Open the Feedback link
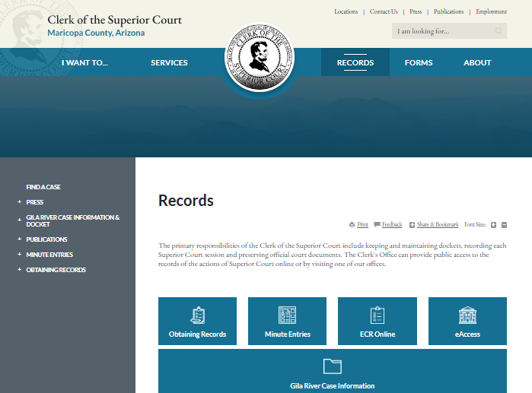 point(392,225)
